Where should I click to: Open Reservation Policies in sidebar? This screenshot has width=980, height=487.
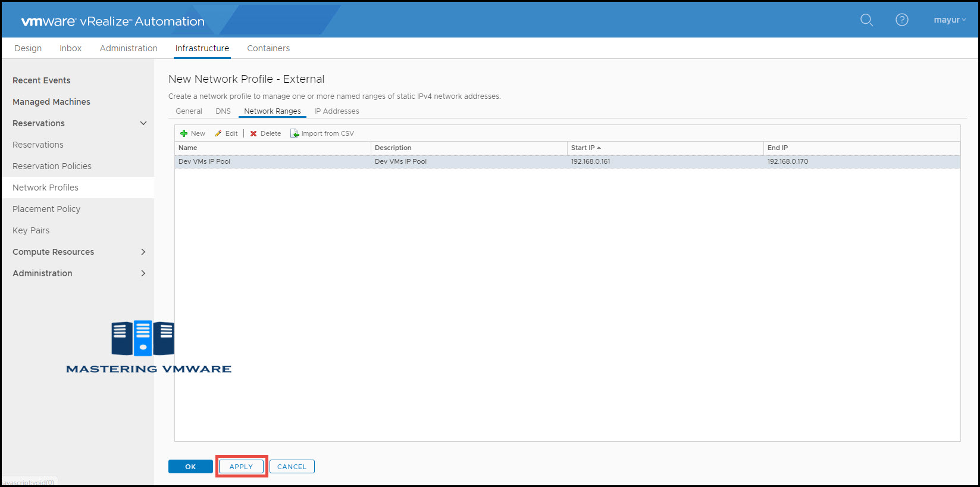pos(52,166)
